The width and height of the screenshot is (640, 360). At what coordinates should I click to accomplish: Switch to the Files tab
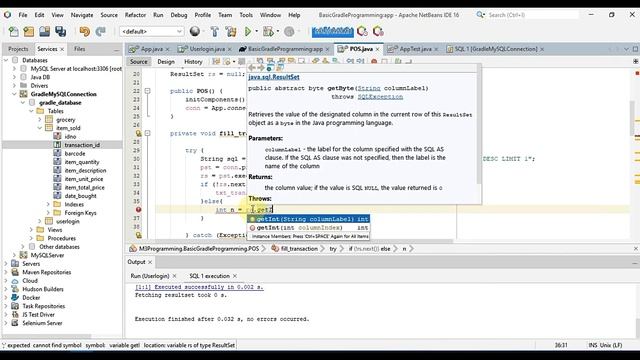80,49
